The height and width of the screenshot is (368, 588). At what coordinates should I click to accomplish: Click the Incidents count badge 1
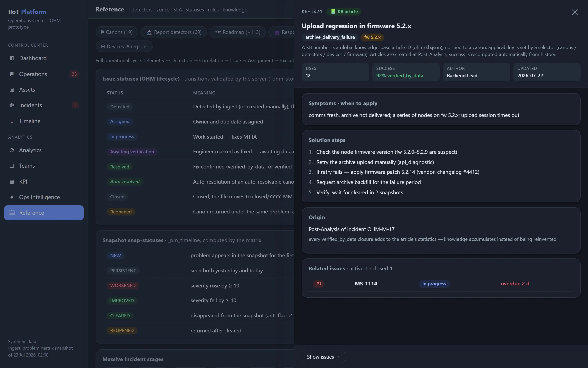tap(75, 105)
